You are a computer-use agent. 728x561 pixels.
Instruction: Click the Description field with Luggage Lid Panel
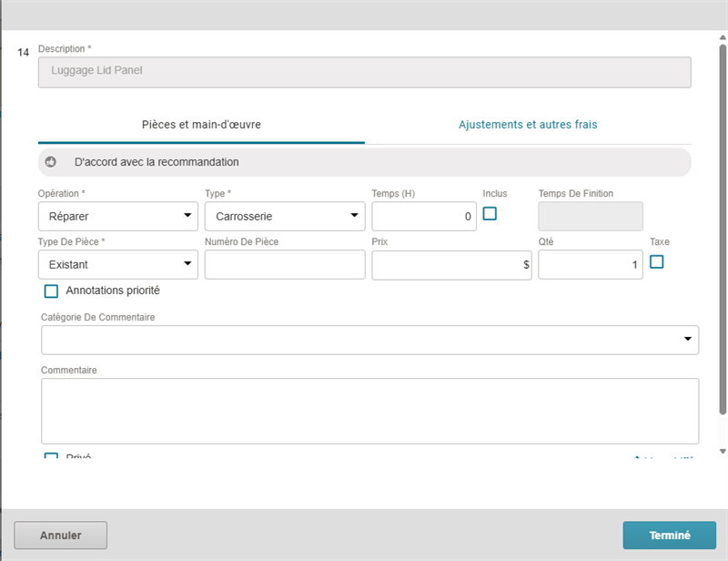[364, 72]
